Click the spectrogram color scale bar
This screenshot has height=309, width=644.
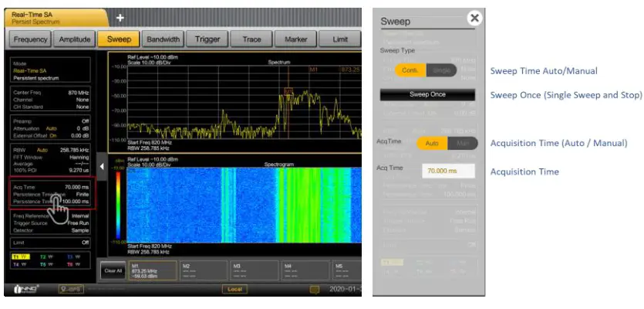(118, 205)
